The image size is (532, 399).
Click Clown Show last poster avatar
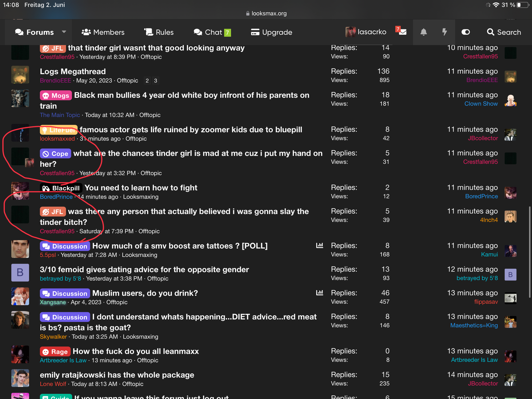(510, 100)
